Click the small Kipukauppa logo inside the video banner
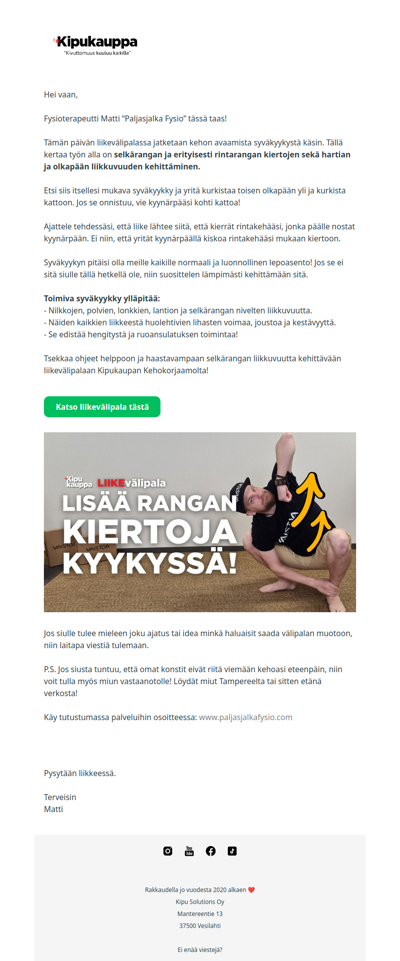Image resolution: width=400 pixels, height=961 pixels. [78, 482]
